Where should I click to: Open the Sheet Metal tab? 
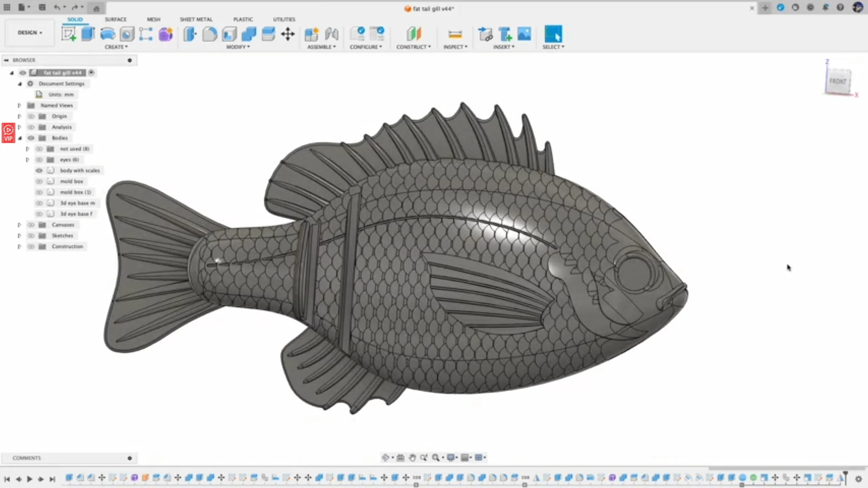[x=196, y=19]
